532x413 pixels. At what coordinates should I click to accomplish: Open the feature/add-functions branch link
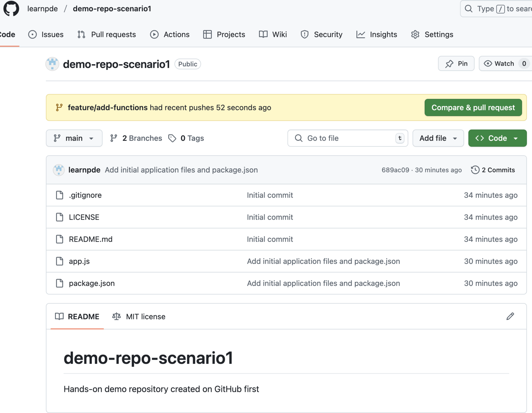pyautogui.click(x=108, y=107)
